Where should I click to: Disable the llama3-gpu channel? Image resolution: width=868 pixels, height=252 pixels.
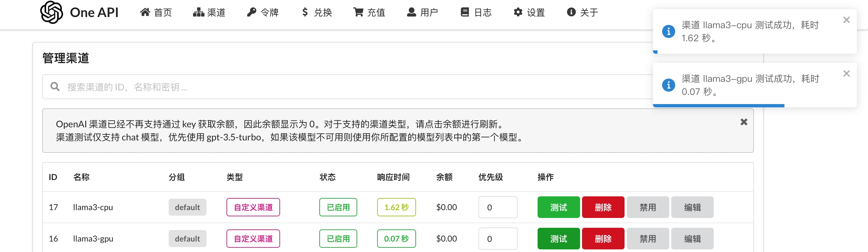point(647,239)
